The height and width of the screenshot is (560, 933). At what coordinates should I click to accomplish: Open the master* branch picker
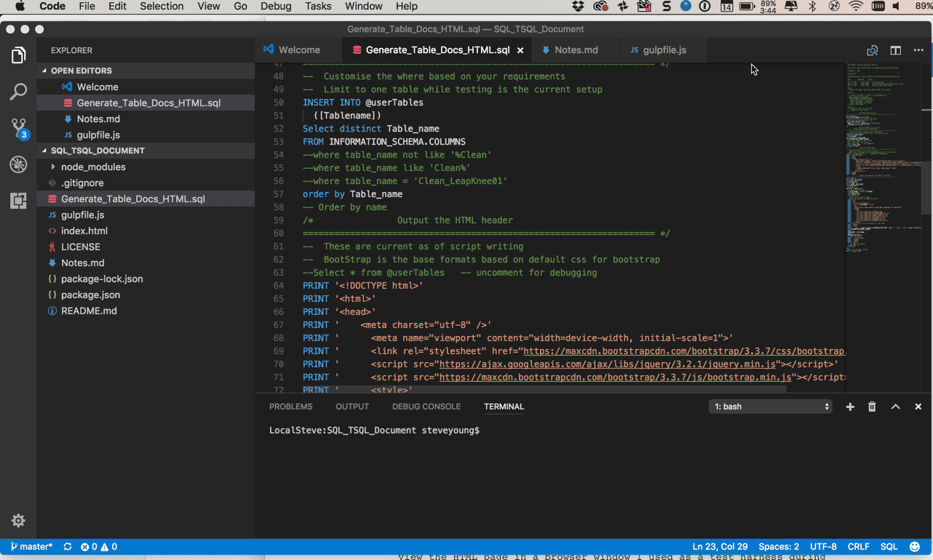pos(31,546)
